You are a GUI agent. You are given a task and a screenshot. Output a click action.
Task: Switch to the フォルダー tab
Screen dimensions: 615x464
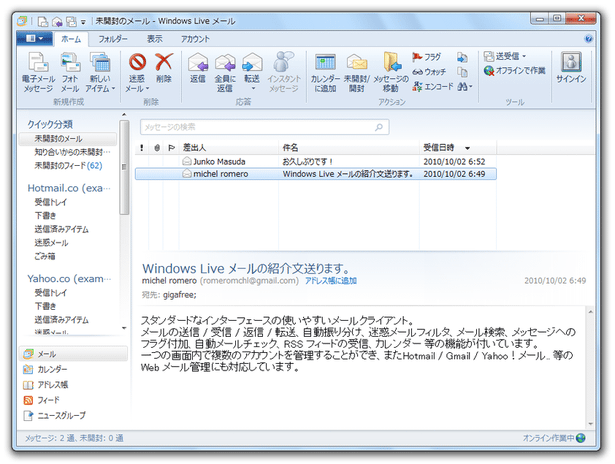tap(113, 39)
